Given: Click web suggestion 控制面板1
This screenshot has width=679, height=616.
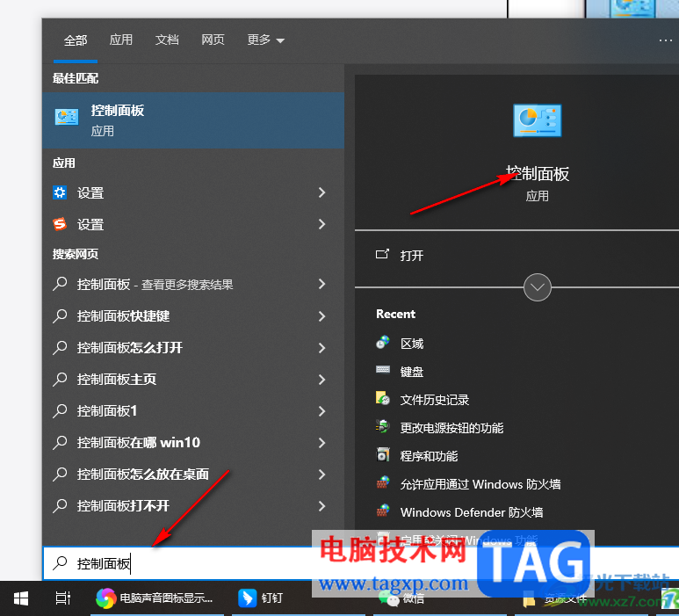Looking at the screenshot, I should pyautogui.click(x=107, y=410).
